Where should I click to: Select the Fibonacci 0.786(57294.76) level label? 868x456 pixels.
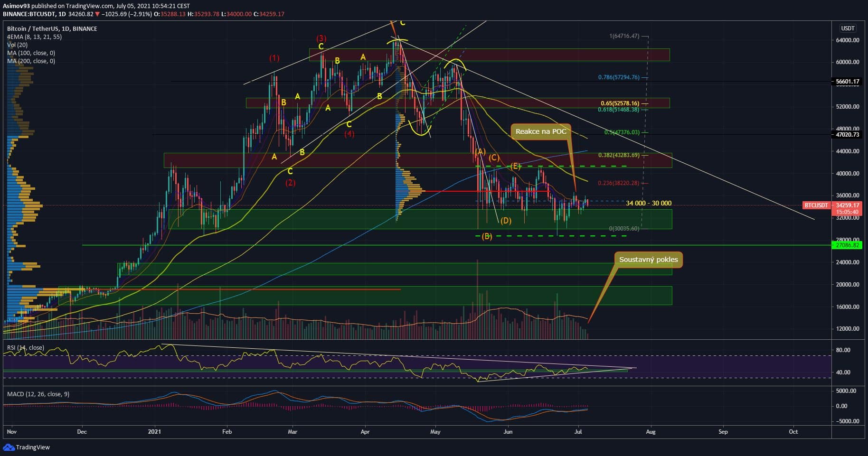(x=619, y=77)
